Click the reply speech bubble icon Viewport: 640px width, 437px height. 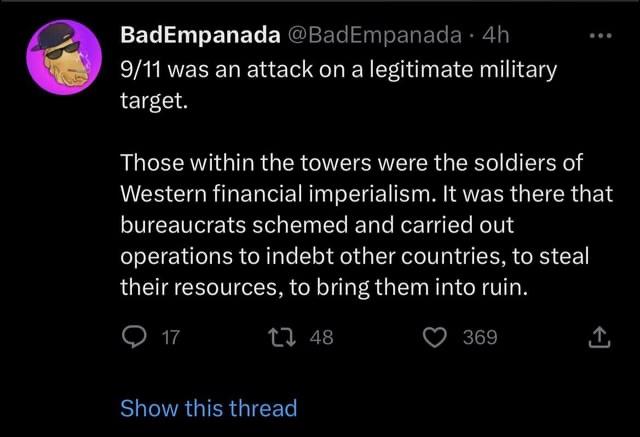pos(133,338)
